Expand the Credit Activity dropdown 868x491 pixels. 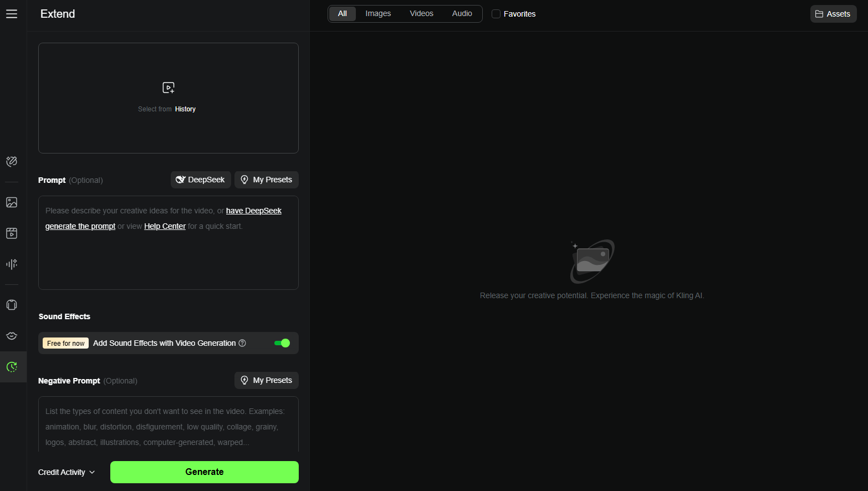tap(67, 472)
